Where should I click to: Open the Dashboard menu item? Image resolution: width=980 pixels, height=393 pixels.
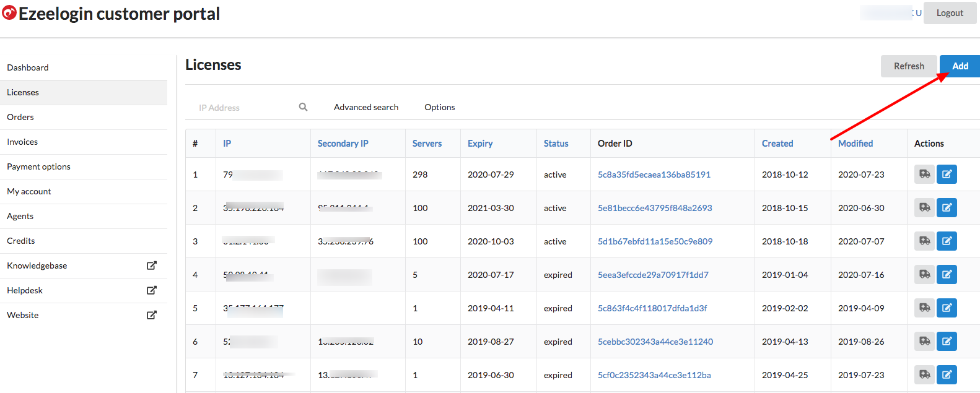click(x=84, y=67)
